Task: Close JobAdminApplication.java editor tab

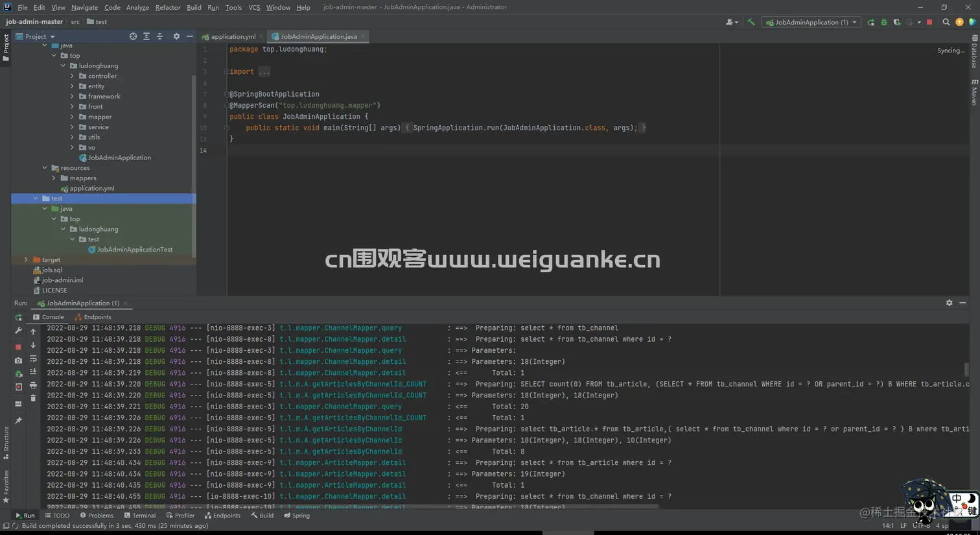Action: 364,36
